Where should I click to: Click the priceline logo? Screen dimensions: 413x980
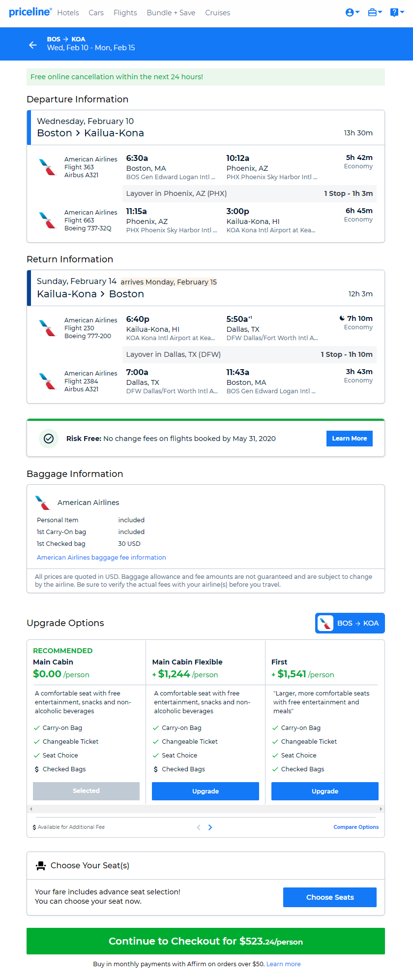[x=30, y=12]
